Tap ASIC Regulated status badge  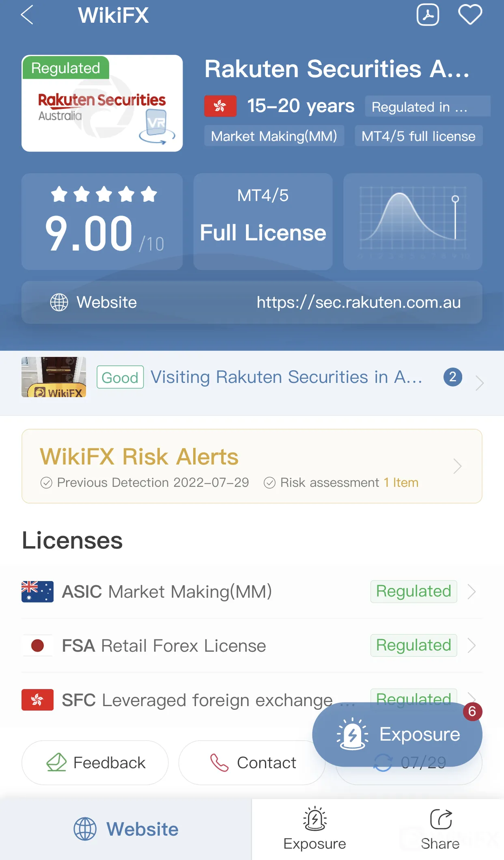(x=414, y=592)
